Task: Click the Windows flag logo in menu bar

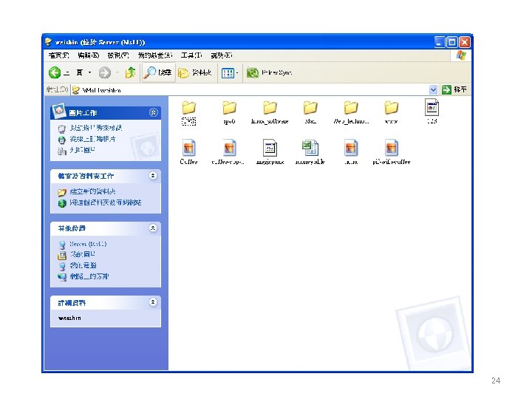Action: coord(461,55)
